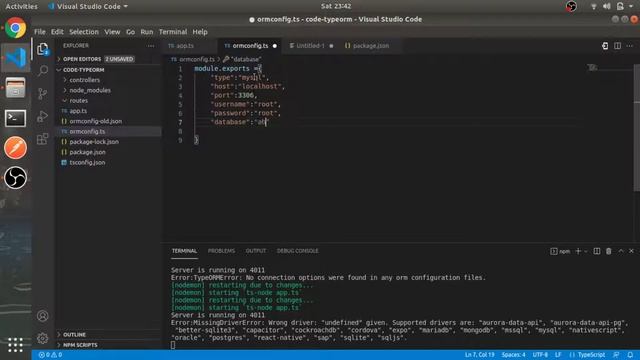
Task: Switch to the Problems panel tab
Action: click(x=221, y=251)
